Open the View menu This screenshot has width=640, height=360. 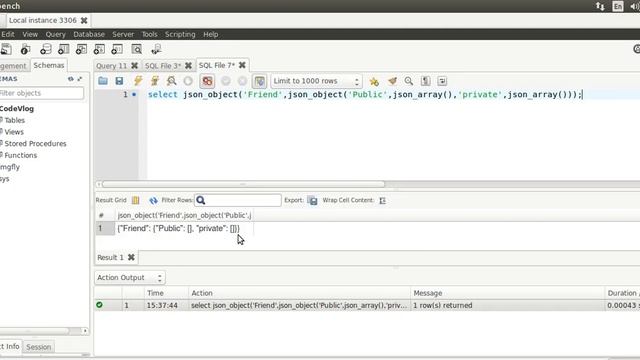click(30, 34)
